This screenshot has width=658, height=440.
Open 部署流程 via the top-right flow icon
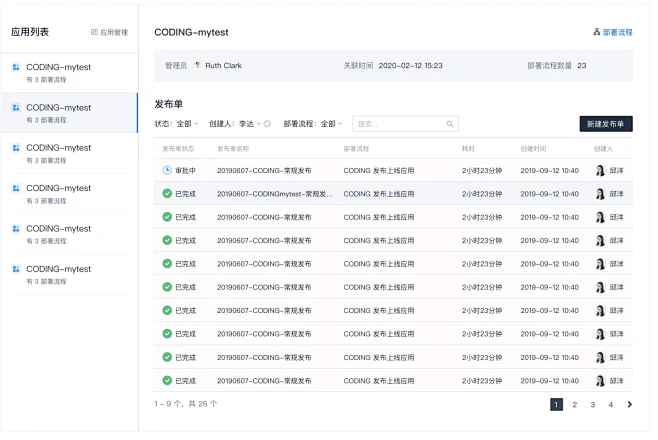597,33
